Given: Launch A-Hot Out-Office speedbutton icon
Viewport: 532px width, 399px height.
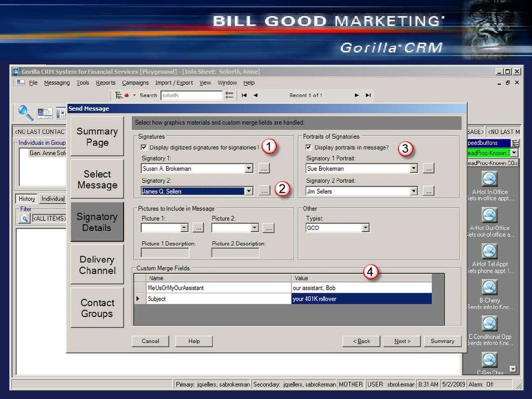Looking at the screenshot, I should coord(489,215).
